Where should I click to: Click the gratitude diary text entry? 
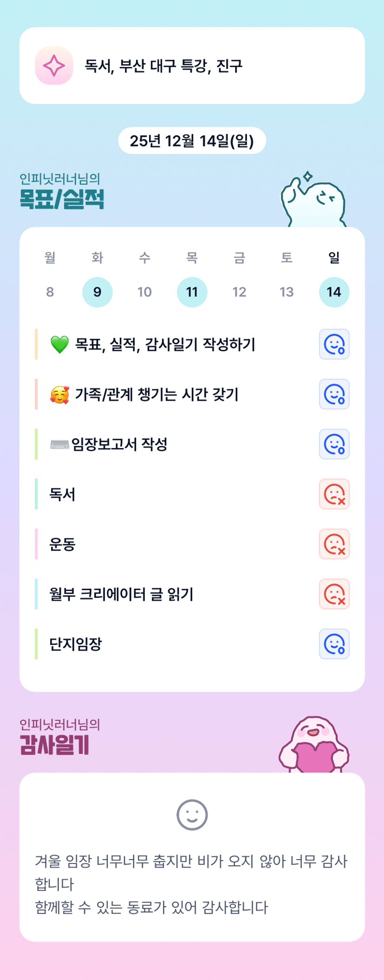(192, 884)
